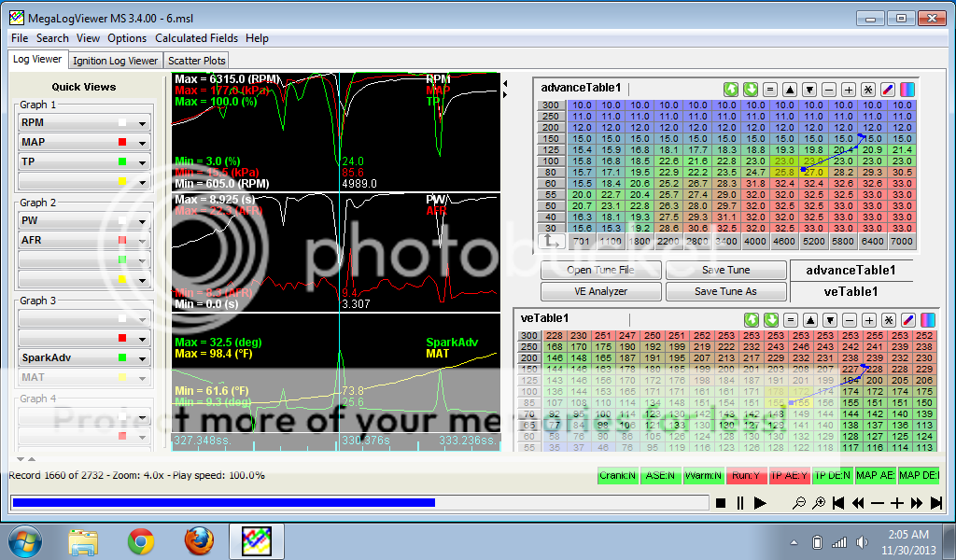The height and width of the screenshot is (560, 956).
Task: Launch the VE Analyzer
Action: 600,291
